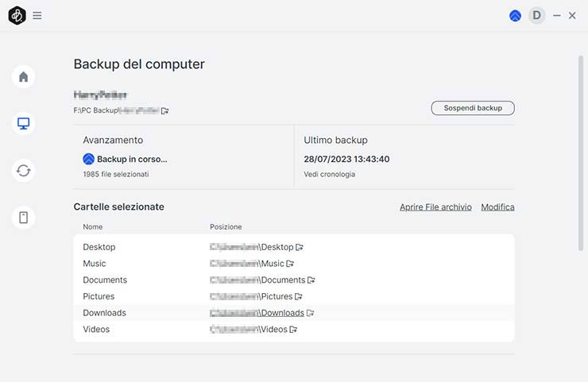The image size is (588, 382).
Task: Open Desktop folder location icon
Action: click(x=300, y=248)
